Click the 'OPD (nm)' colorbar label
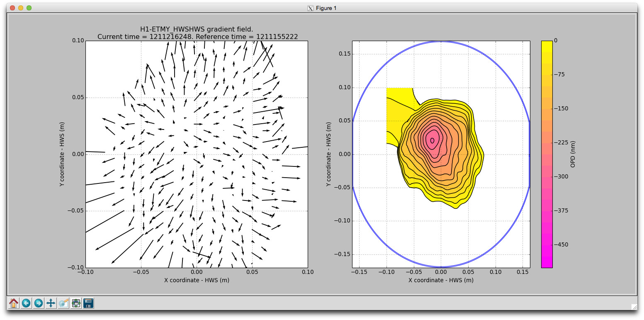 click(573, 154)
